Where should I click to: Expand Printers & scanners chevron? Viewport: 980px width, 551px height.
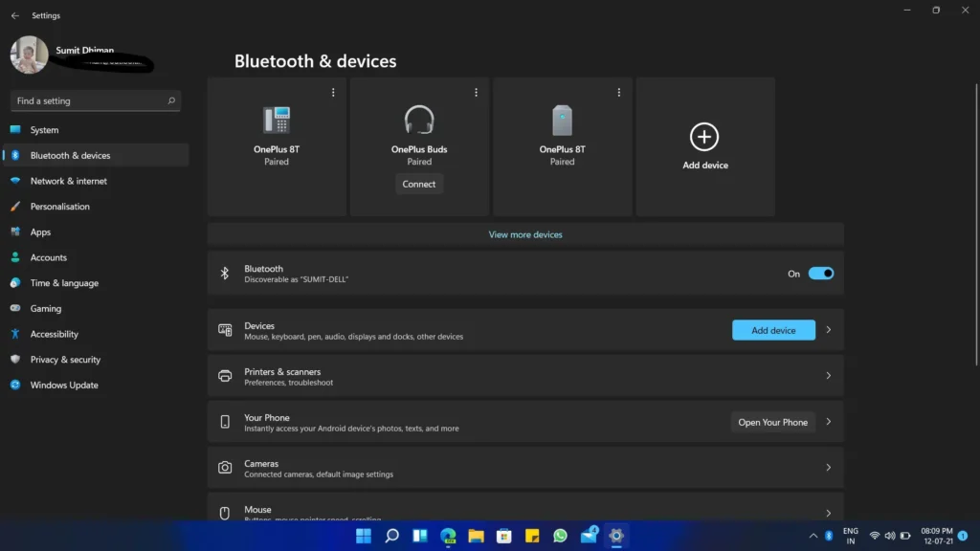pos(829,376)
